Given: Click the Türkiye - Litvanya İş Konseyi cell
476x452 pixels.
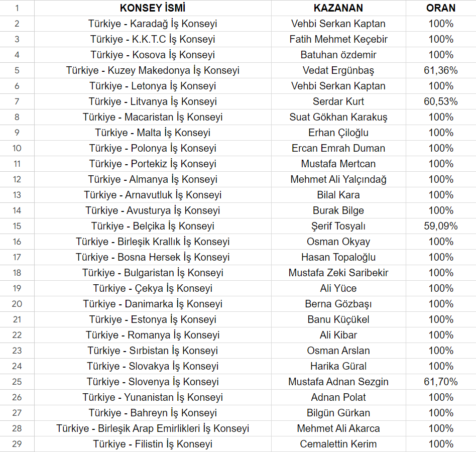Looking at the screenshot, I should [x=153, y=101].
